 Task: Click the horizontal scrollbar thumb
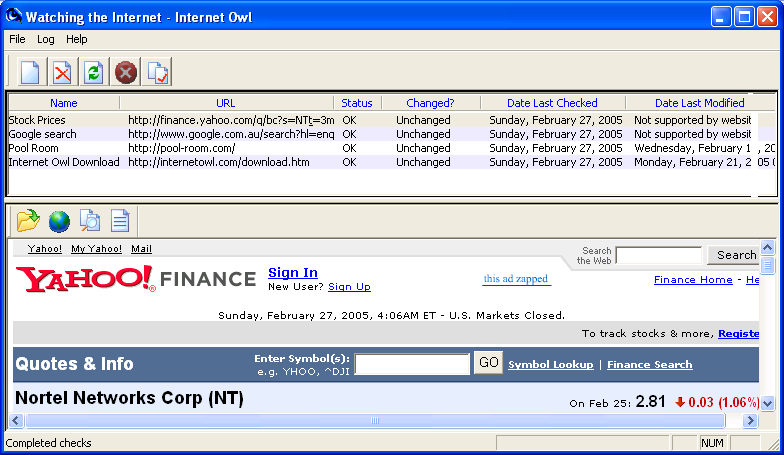pyautogui.click(x=375, y=420)
